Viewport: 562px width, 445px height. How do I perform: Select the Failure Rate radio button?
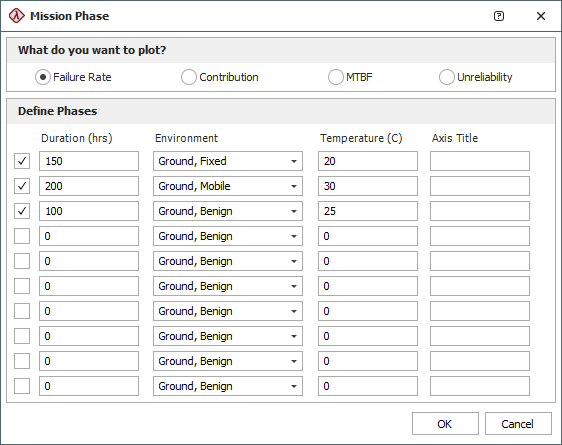coord(43,77)
